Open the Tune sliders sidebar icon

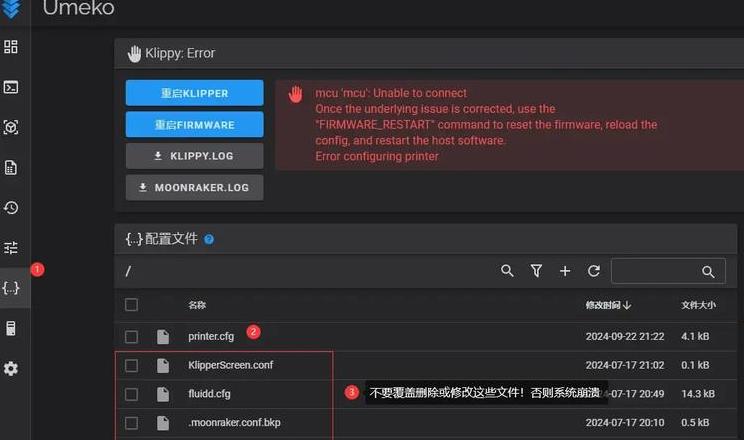[10, 247]
